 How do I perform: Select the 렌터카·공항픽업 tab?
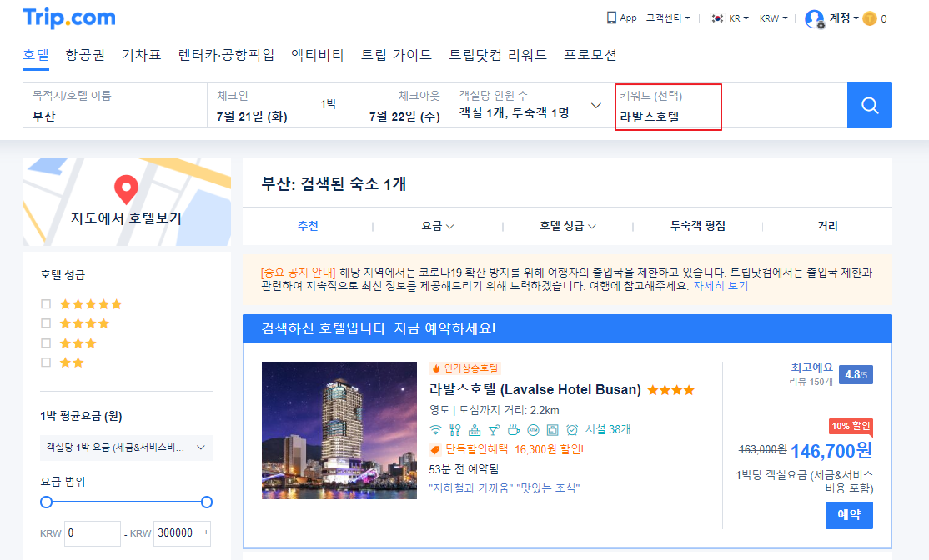tap(226, 55)
